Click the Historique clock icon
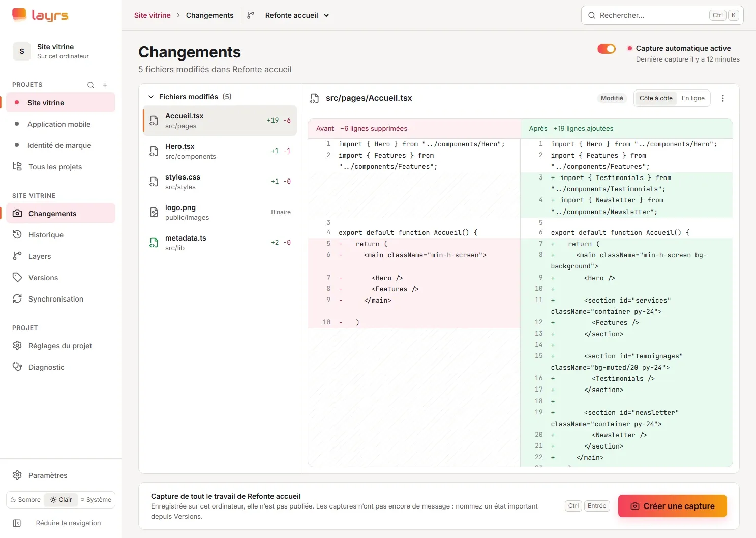 [x=17, y=234]
